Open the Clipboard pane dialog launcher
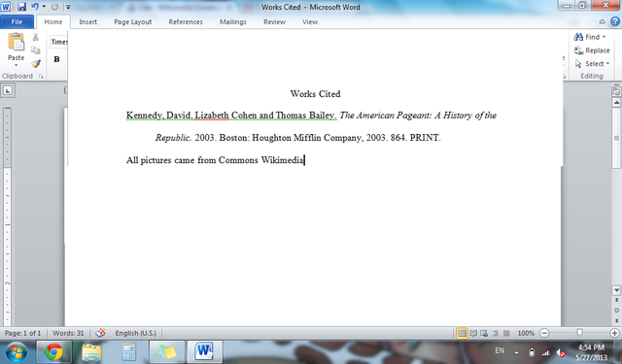 [41, 76]
